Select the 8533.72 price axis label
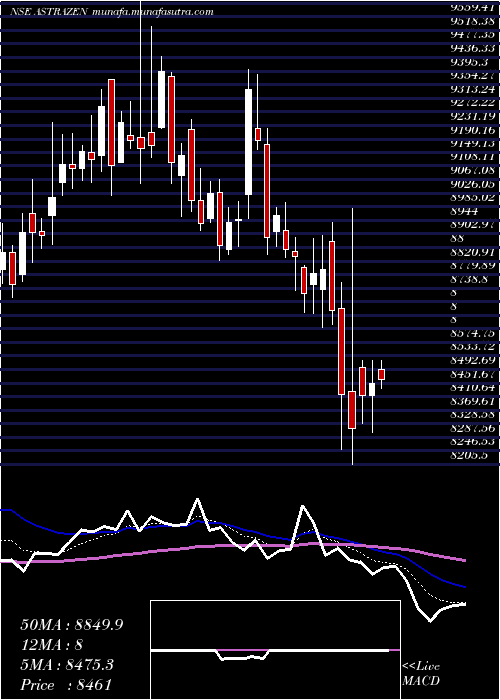 pyautogui.click(x=474, y=348)
